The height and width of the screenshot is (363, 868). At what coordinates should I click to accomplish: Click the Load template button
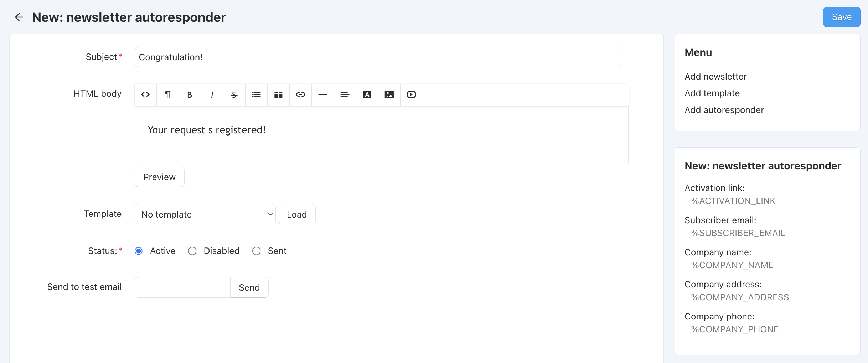click(x=296, y=214)
